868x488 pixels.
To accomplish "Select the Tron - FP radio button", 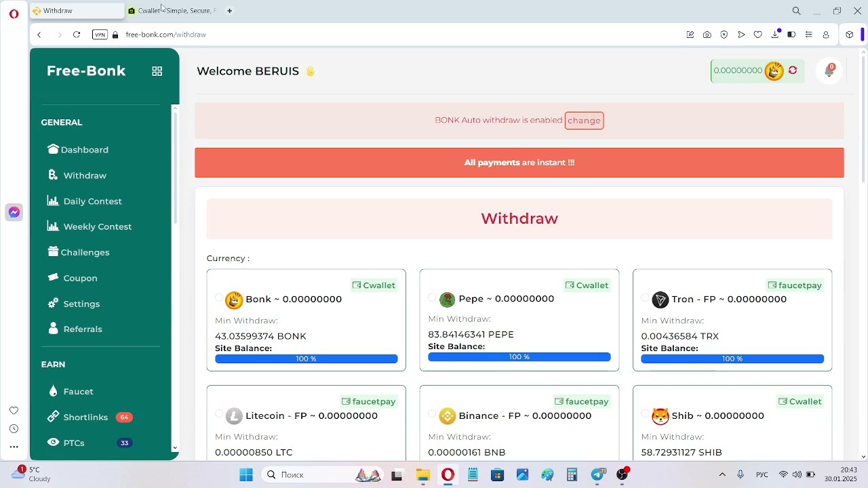I will tap(645, 298).
